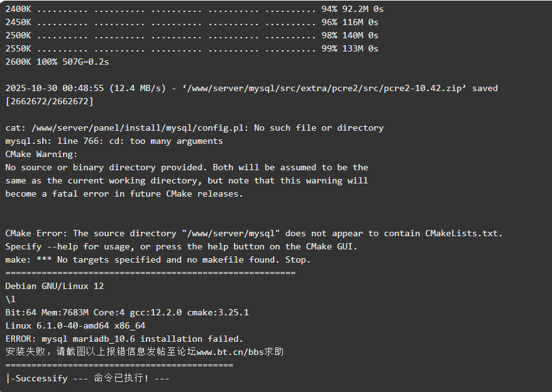Click the [2662672/2662672] byte count text

49,101
